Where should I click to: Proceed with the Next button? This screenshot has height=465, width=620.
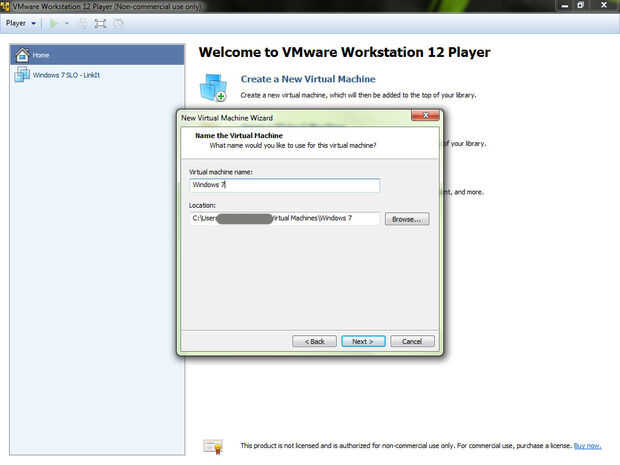tap(363, 341)
